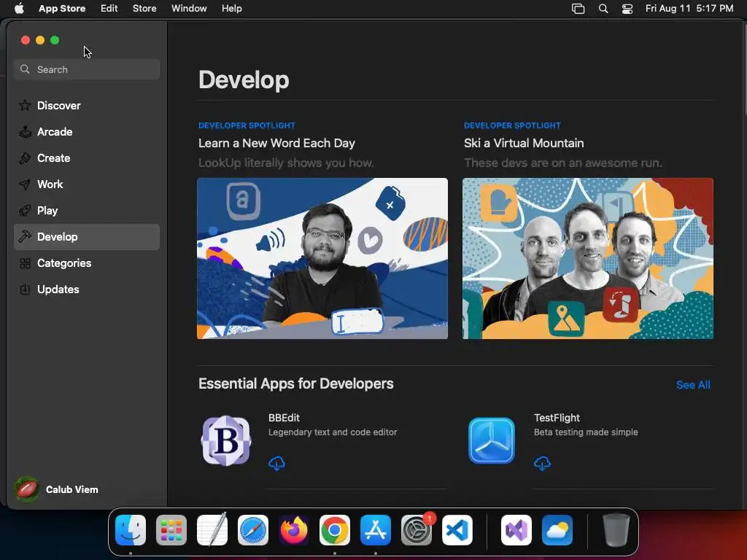Open the Play section

click(87, 211)
